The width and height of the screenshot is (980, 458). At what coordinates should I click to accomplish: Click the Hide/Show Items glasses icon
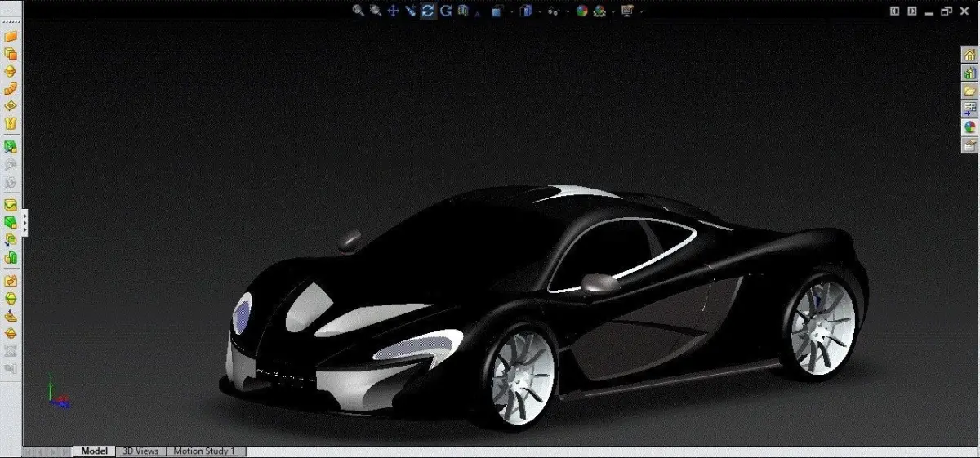pyautogui.click(x=554, y=11)
